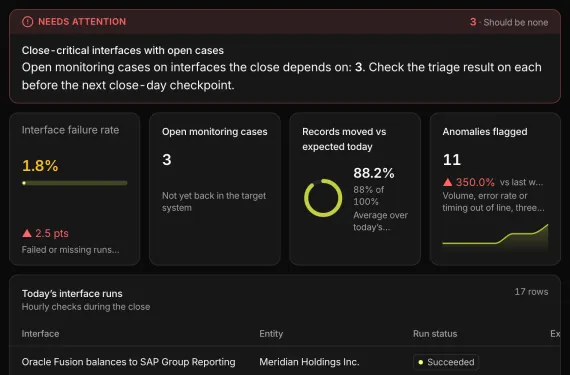
Task: Sort by the Entity column header
Action: [x=271, y=334]
